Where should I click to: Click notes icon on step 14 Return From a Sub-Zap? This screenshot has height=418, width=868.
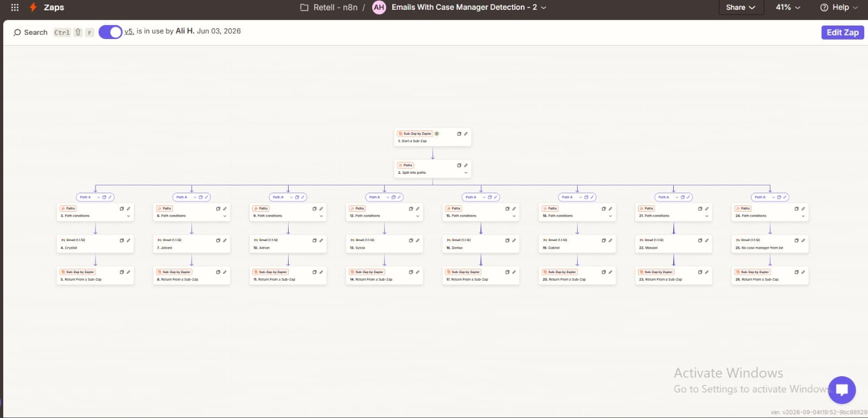(x=411, y=272)
